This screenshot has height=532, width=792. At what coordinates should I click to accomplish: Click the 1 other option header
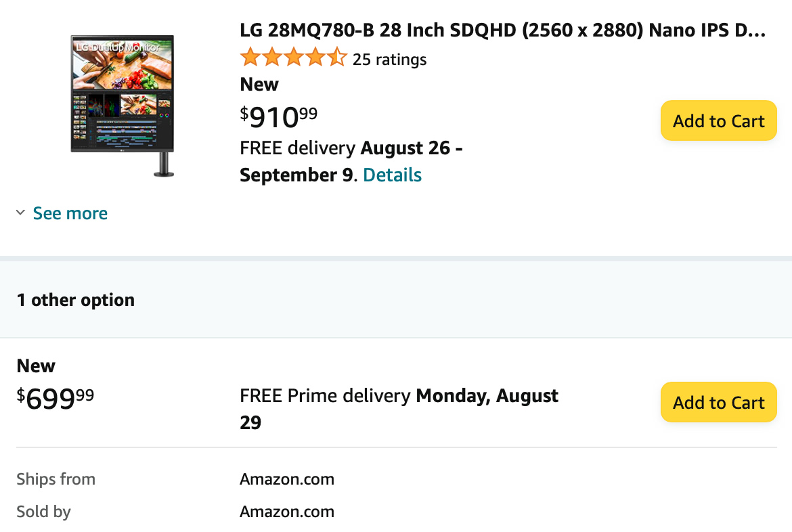click(76, 300)
